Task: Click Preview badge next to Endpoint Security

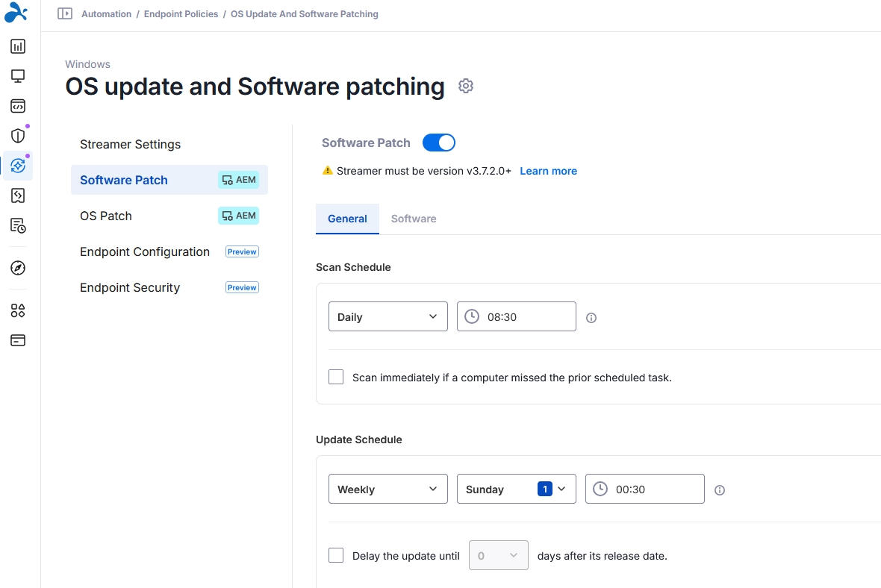Action: tap(242, 287)
